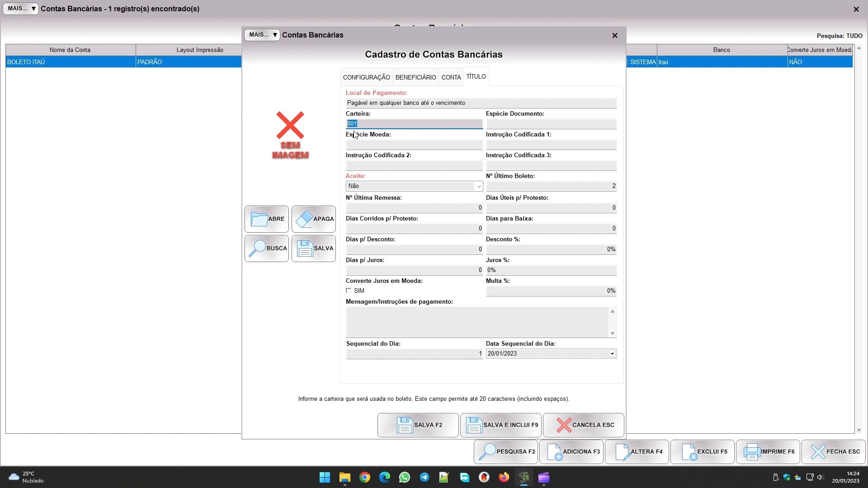This screenshot has height=488, width=868.
Task: Click the BUSCA magnifier icon button
Action: 266,249
